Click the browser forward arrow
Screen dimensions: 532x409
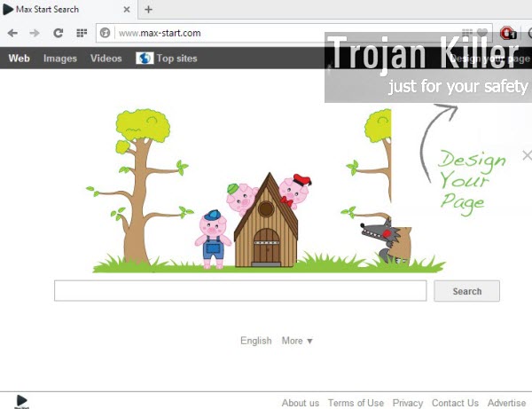35,33
